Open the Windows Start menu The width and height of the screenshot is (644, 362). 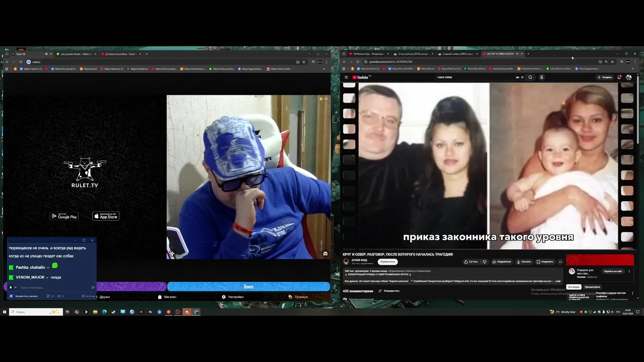pyautogui.click(x=5, y=312)
